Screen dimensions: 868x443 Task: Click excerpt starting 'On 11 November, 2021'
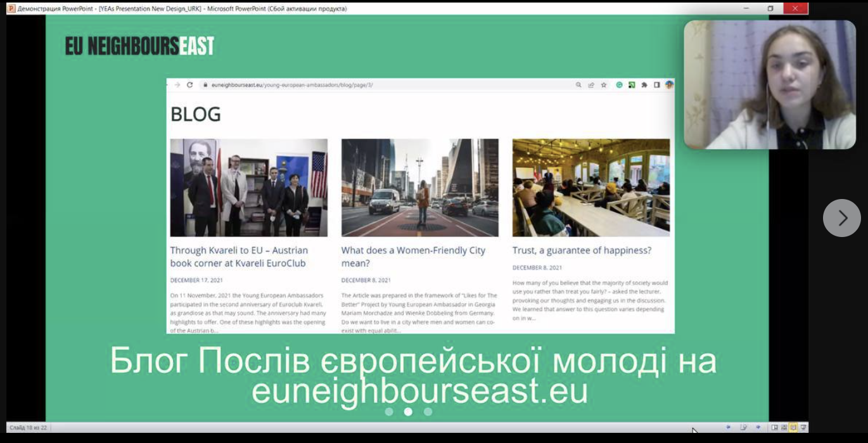248,312
